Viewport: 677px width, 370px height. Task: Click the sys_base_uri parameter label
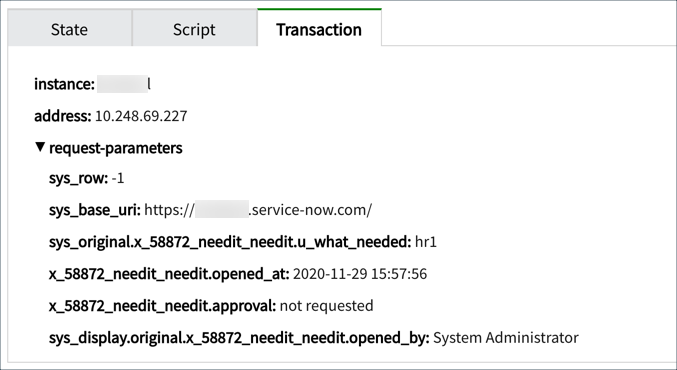point(95,210)
